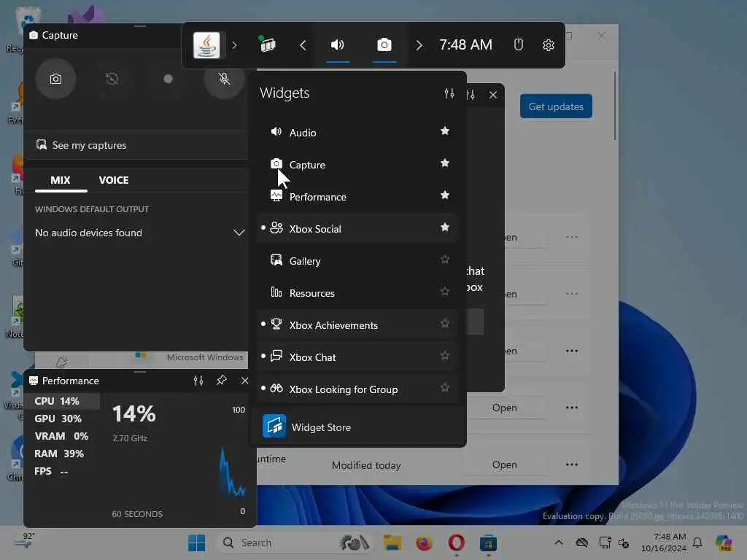
Task: Open Performance widget options sliders icon
Action: coord(198,381)
